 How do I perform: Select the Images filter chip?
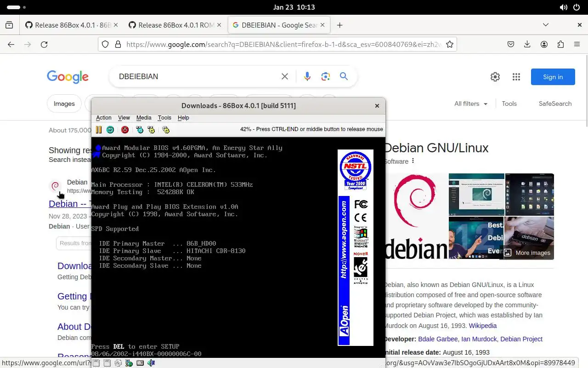(x=64, y=104)
